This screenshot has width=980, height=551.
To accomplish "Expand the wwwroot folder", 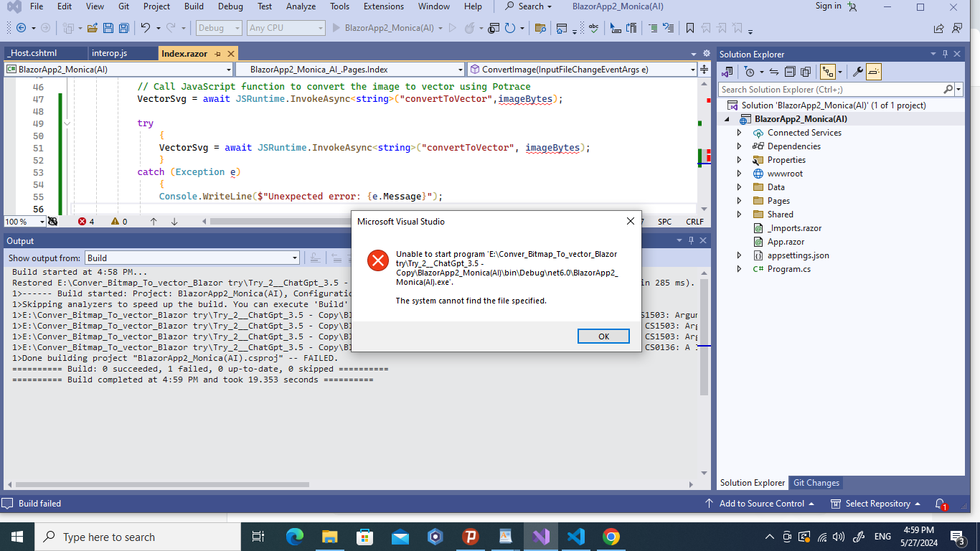I will (x=740, y=174).
